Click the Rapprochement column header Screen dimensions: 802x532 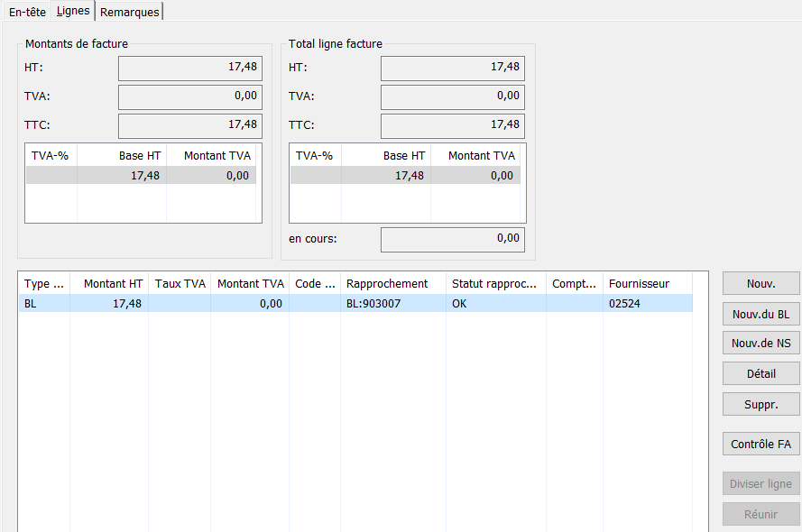pyautogui.click(x=393, y=284)
